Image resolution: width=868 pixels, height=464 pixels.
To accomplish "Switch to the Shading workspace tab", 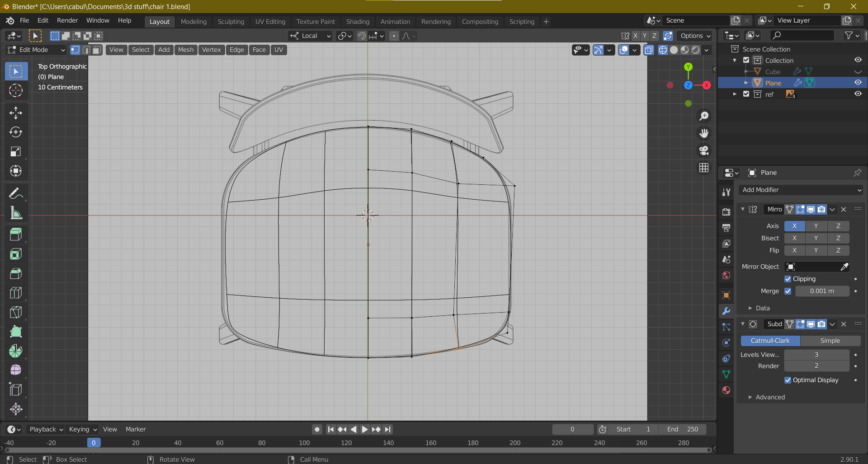I will (x=358, y=22).
